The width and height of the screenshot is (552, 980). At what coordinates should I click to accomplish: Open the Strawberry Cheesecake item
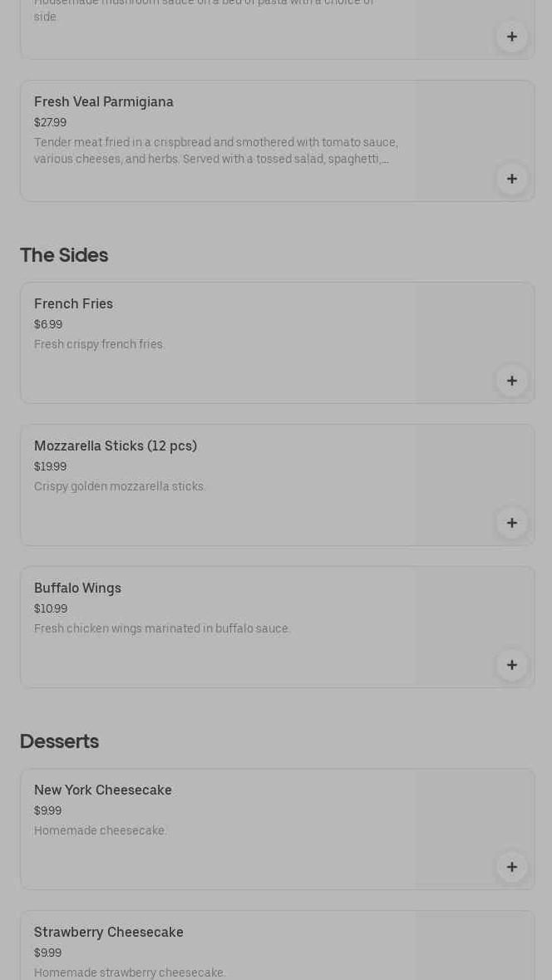click(x=109, y=933)
